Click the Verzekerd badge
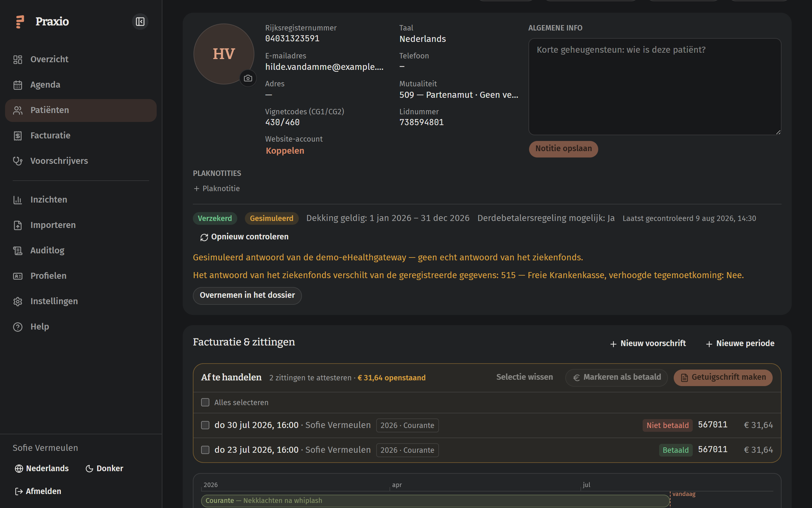812x508 pixels. (215, 218)
